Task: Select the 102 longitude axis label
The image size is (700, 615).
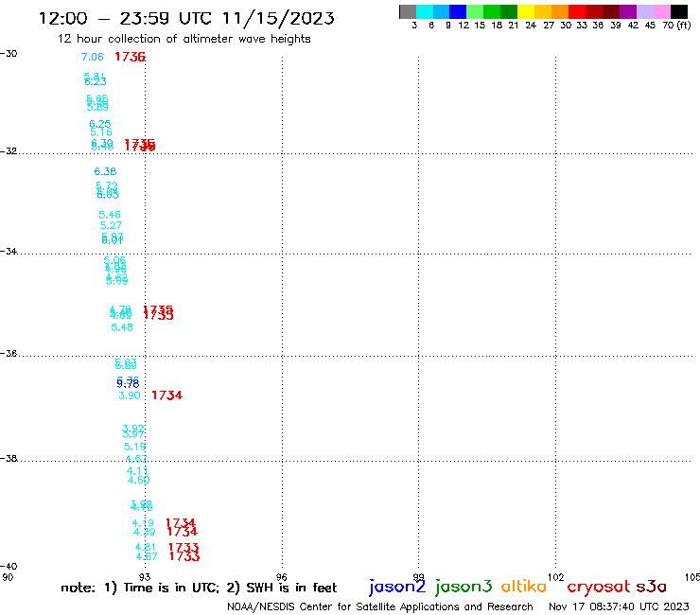Action: coord(556,577)
